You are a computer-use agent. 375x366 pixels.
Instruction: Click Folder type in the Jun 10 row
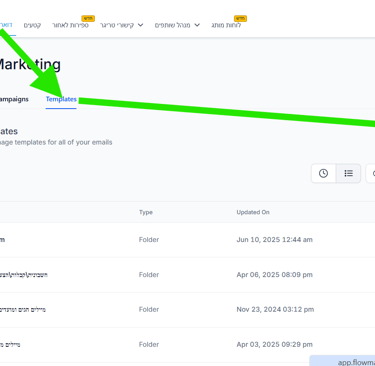[149, 240]
